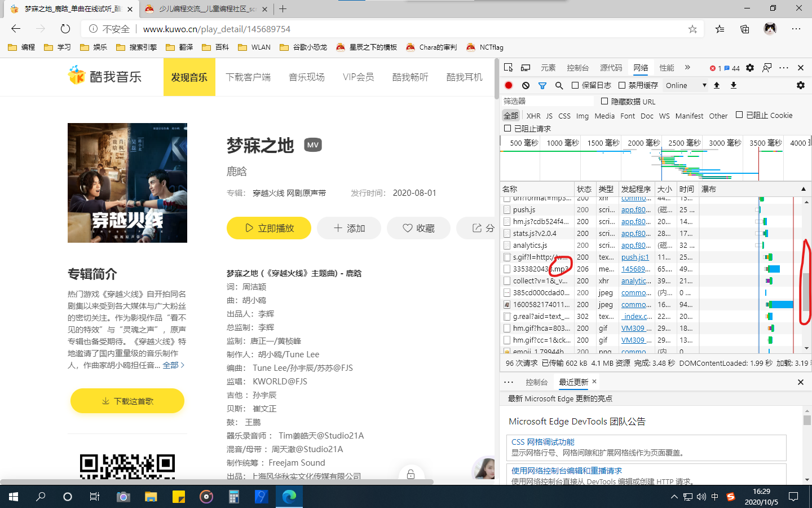The width and height of the screenshot is (812, 508).
Task: Export HAR file with download arrow
Action: pos(734,85)
